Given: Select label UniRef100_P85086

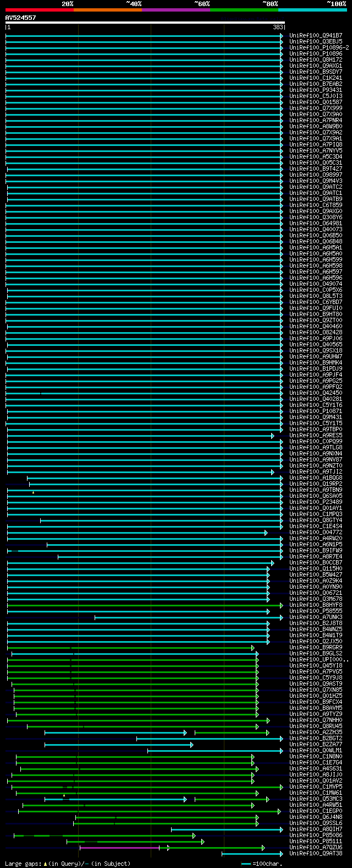Looking at the screenshot, I should [x=316, y=835].
